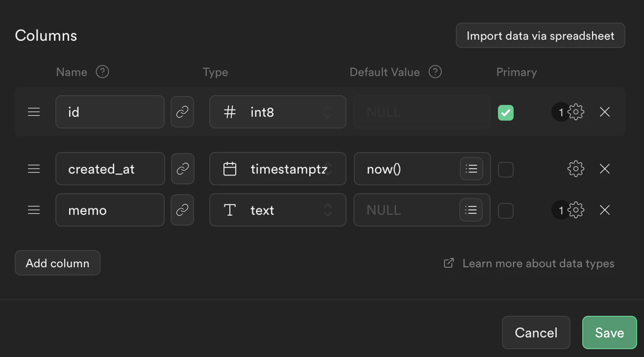Remove the memo column

point(605,210)
